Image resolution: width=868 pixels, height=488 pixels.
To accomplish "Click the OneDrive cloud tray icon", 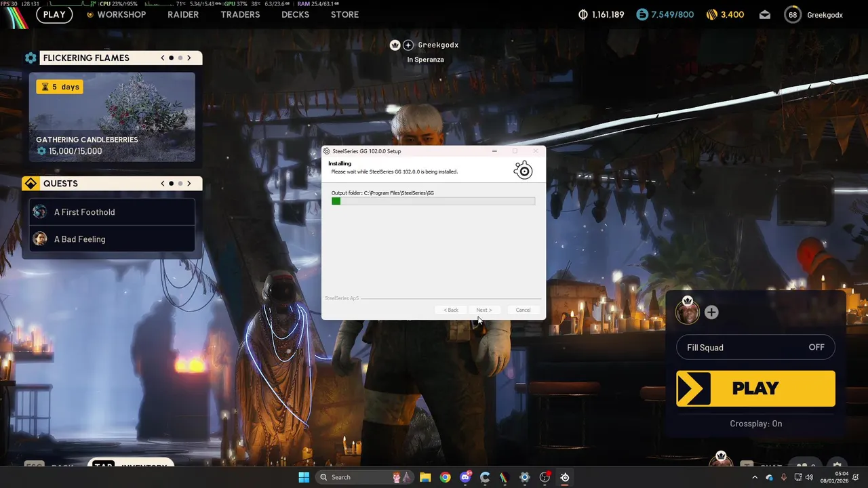I will [x=769, y=477].
